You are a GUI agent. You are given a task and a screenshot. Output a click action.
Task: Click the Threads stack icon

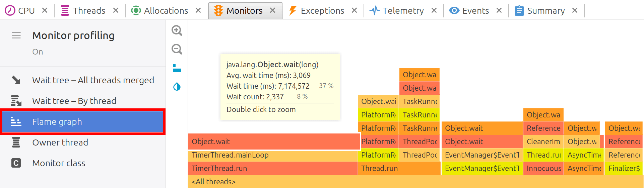pyautogui.click(x=65, y=11)
